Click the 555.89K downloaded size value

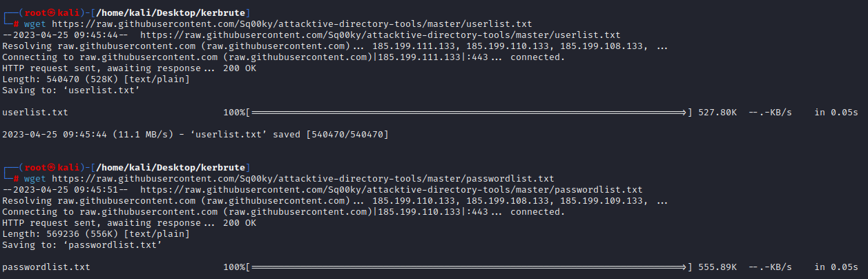717,267
